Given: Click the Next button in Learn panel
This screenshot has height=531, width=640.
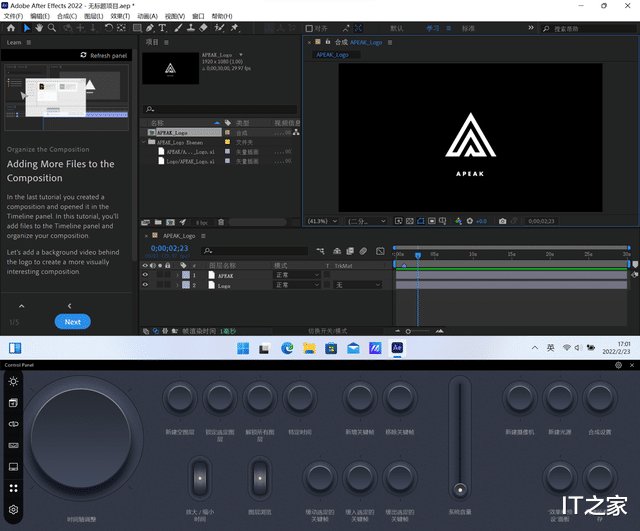Looking at the screenshot, I should click(72, 322).
